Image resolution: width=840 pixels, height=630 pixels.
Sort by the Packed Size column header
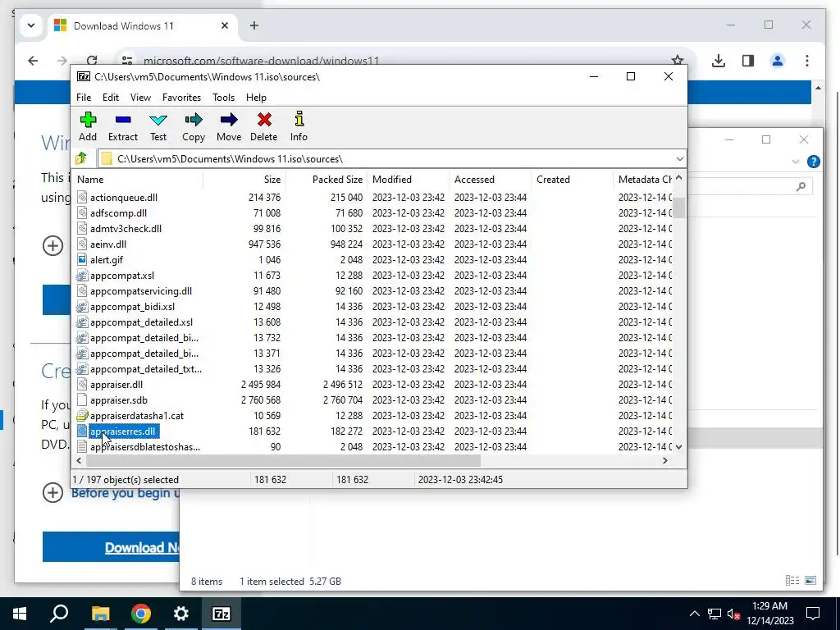pyautogui.click(x=326, y=180)
